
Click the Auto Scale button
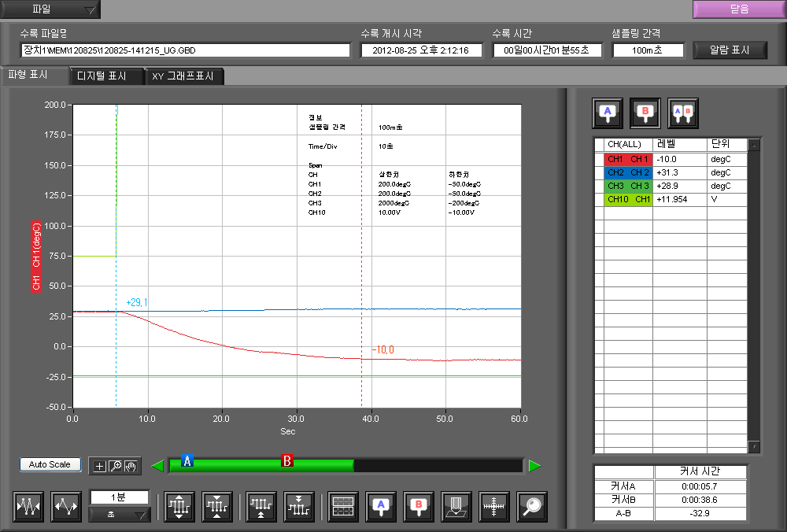[x=50, y=464]
